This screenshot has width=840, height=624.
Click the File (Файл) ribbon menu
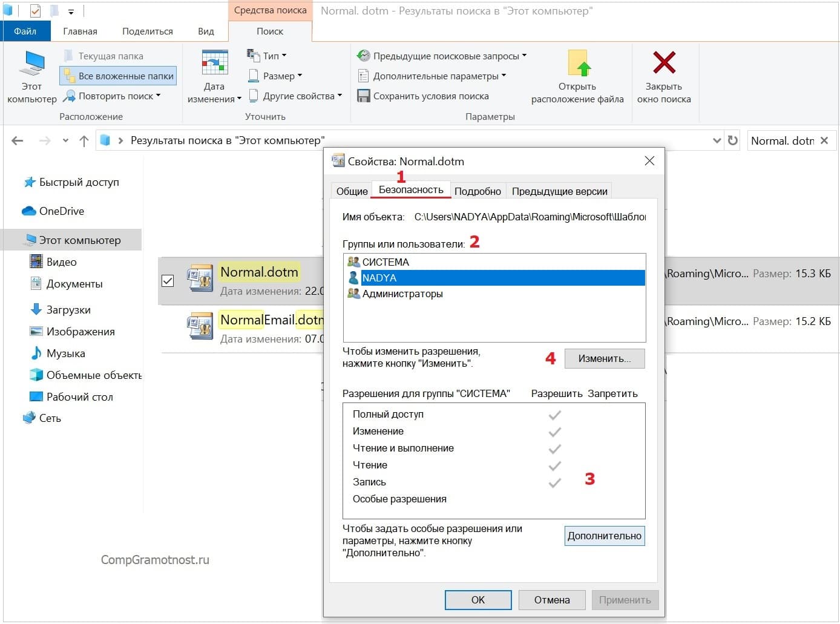click(25, 31)
